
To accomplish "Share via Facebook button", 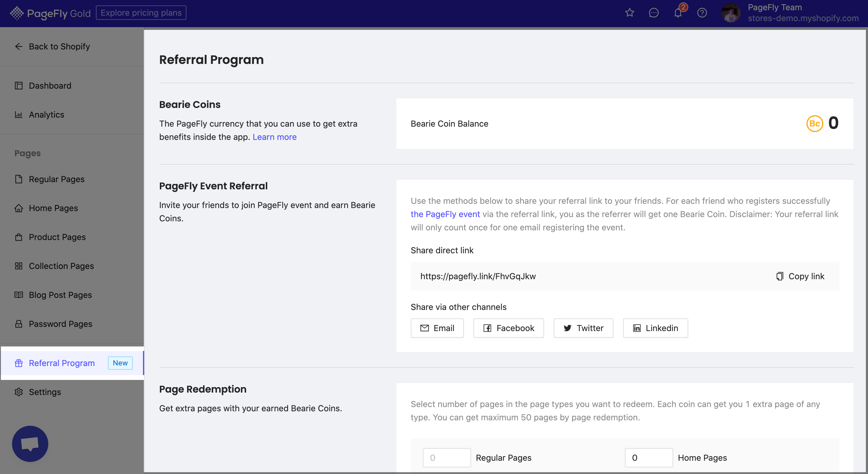I will click(x=508, y=328).
